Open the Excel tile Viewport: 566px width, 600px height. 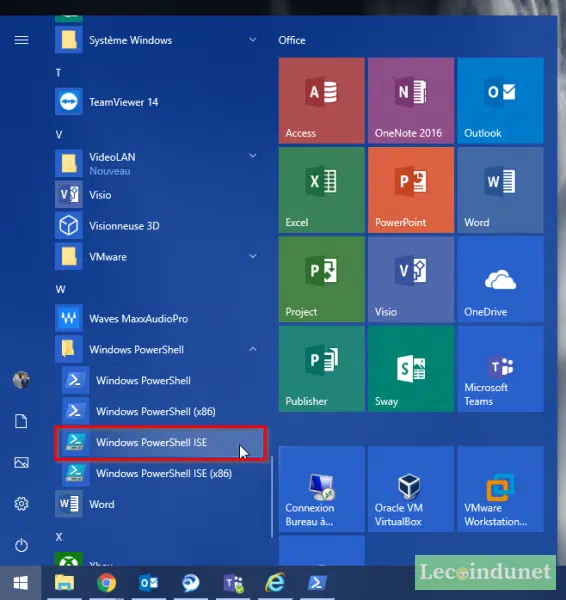(321, 190)
